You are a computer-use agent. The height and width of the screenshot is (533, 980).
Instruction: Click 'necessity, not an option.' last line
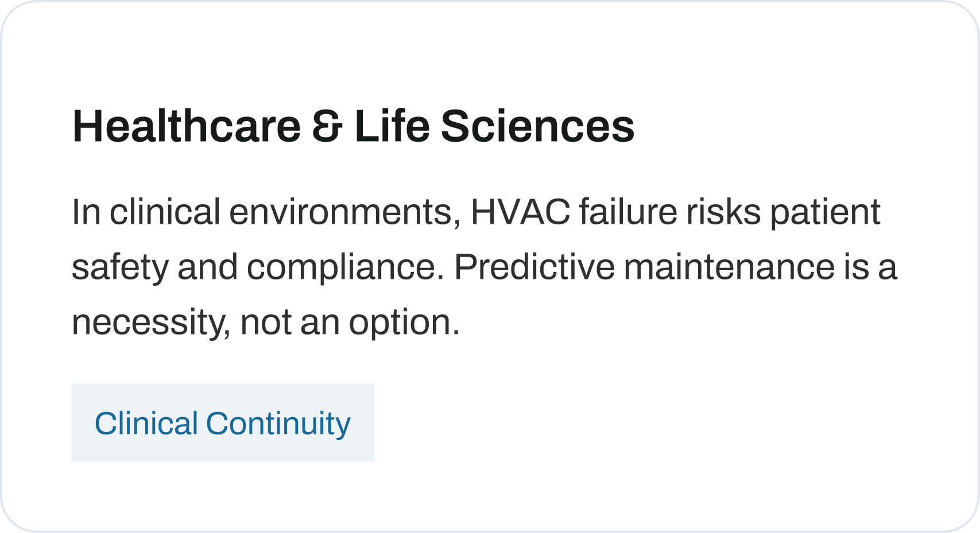(266, 322)
